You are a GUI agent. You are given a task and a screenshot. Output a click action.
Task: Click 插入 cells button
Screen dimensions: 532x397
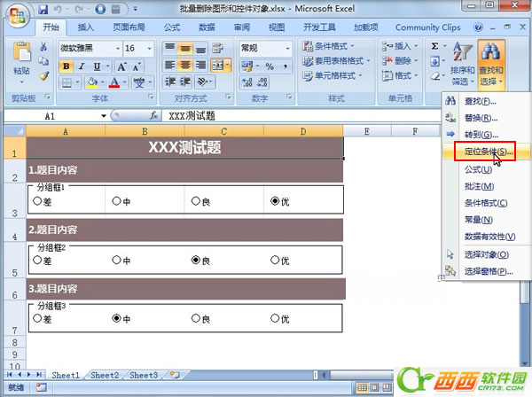[x=400, y=46]
